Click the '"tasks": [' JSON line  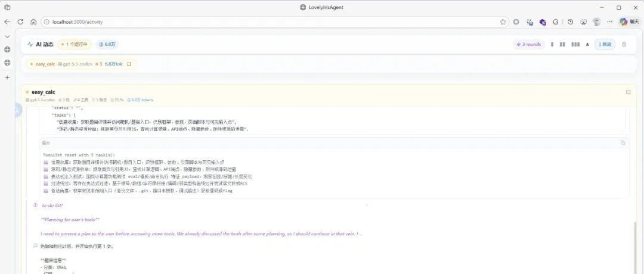click(64, 115)
